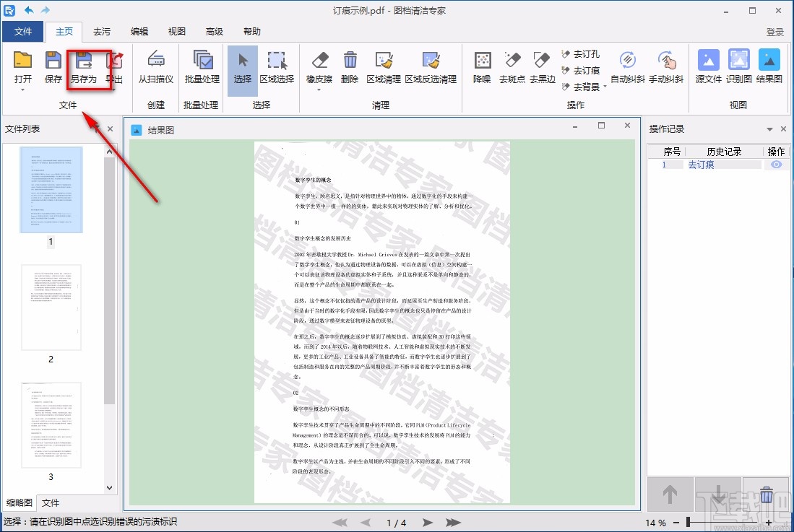Image resolution: width=794 pixels, height=532 pixels.
Task: Open the 去污 ribbon tab
Action: (102, 32)
